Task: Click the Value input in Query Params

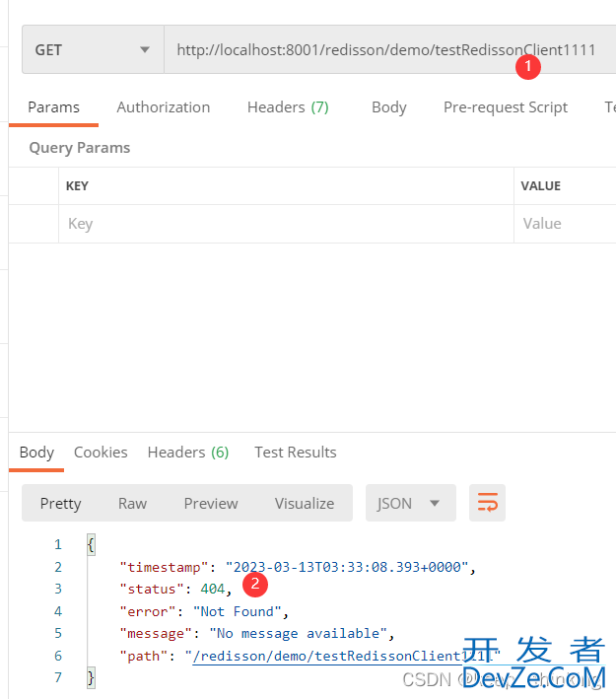Action: 565,224
